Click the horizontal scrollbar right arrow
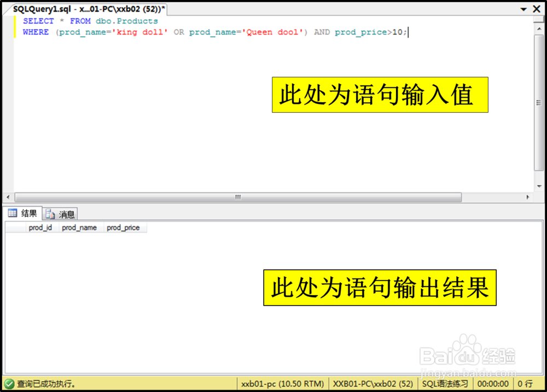Viewport: 547px width, 392px height. [527, 197]
